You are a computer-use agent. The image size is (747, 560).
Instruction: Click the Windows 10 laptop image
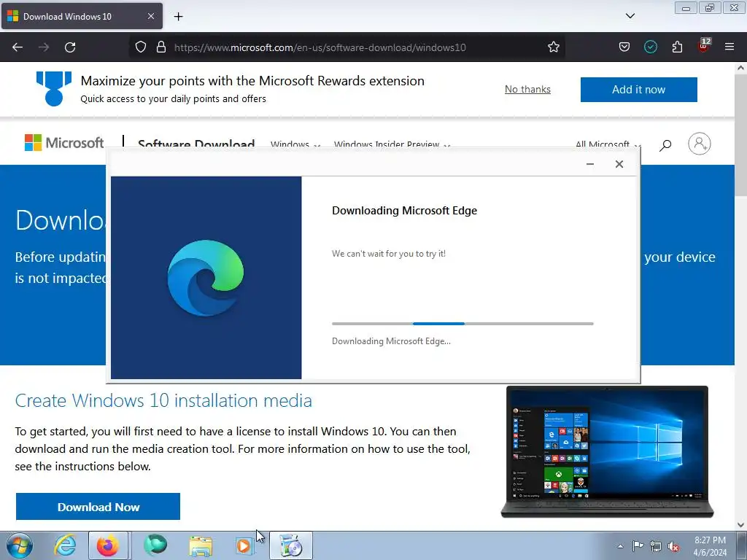607,451
